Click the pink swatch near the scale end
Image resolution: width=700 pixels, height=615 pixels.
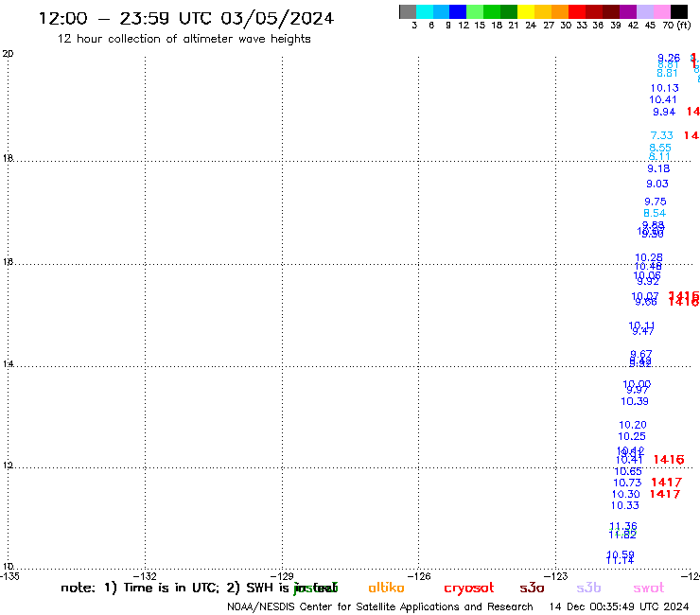(x=661, y=11)
